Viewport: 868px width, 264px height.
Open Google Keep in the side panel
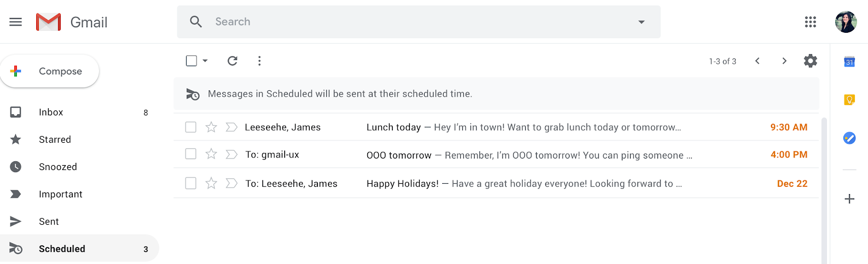pyautogui.click(x=849, y=99)
